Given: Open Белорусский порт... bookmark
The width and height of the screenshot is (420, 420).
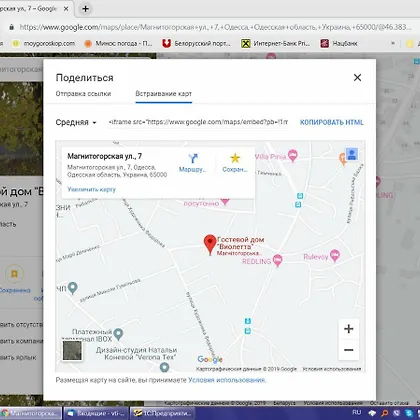Looking at the screenshot, I should pos(197,43).
